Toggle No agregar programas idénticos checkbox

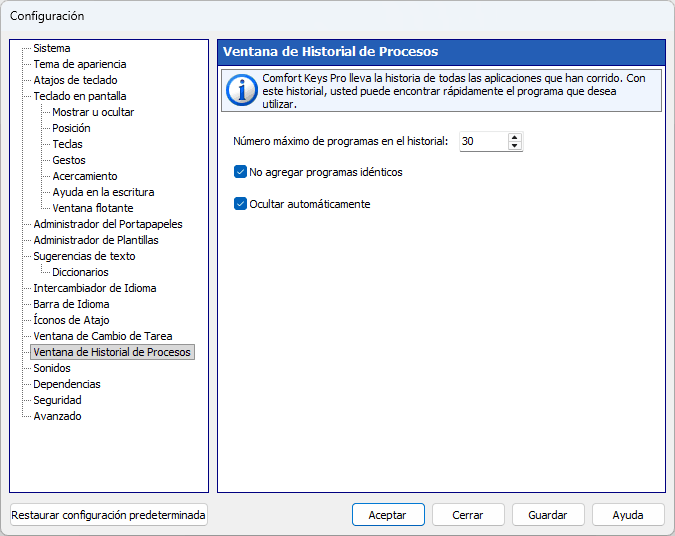pos(240,172)
